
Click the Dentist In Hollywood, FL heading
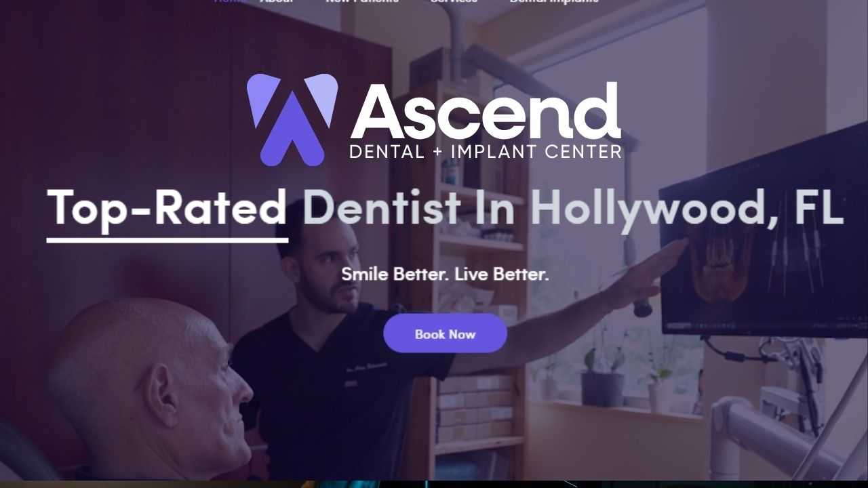click(x=573, y=209)
